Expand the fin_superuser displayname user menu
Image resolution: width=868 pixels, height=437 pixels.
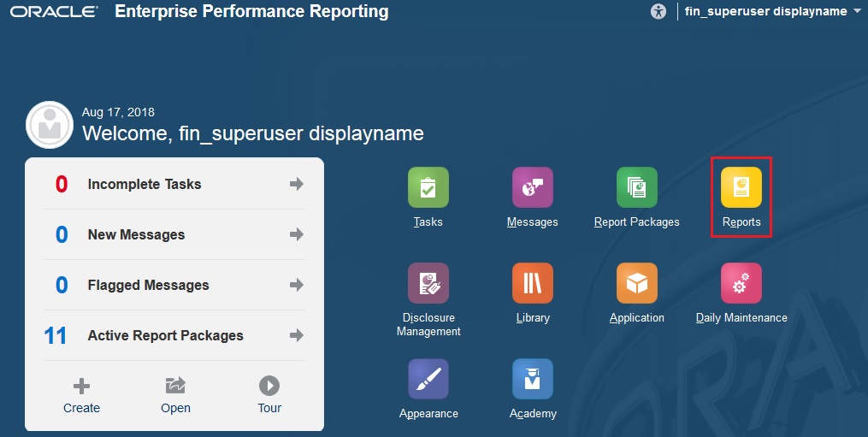tap(773, 11)
